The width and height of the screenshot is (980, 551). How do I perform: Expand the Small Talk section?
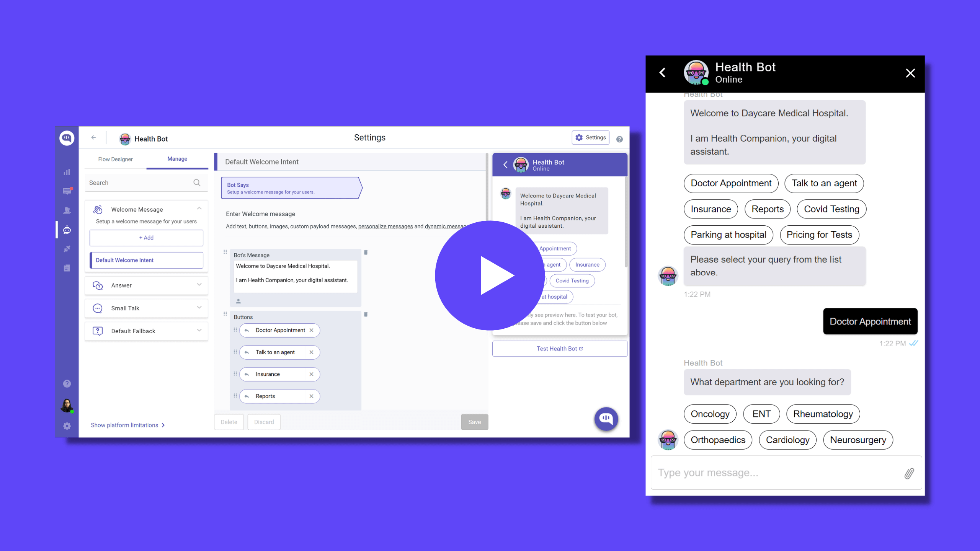pyautogui.click(x=199, y=308)
